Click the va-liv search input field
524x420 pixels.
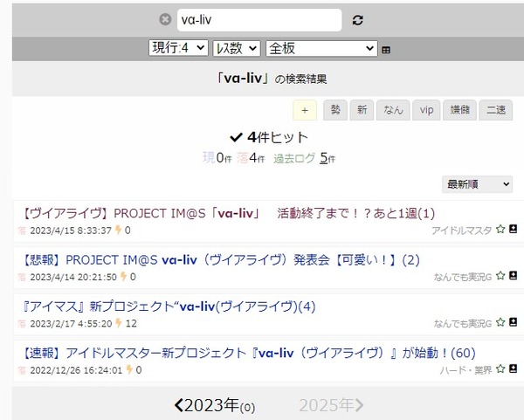click(x=259, y=20)
